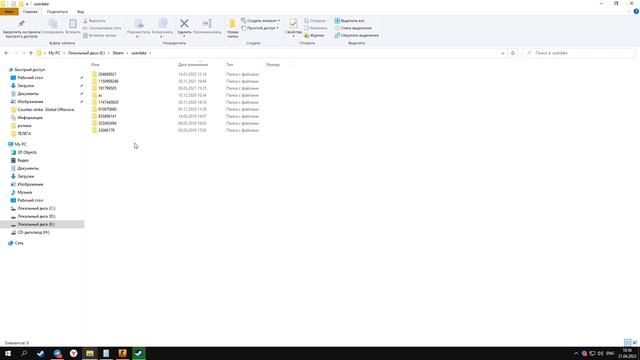
Task: Click the Steam icon in the taskbar
Action: point(40,353)
